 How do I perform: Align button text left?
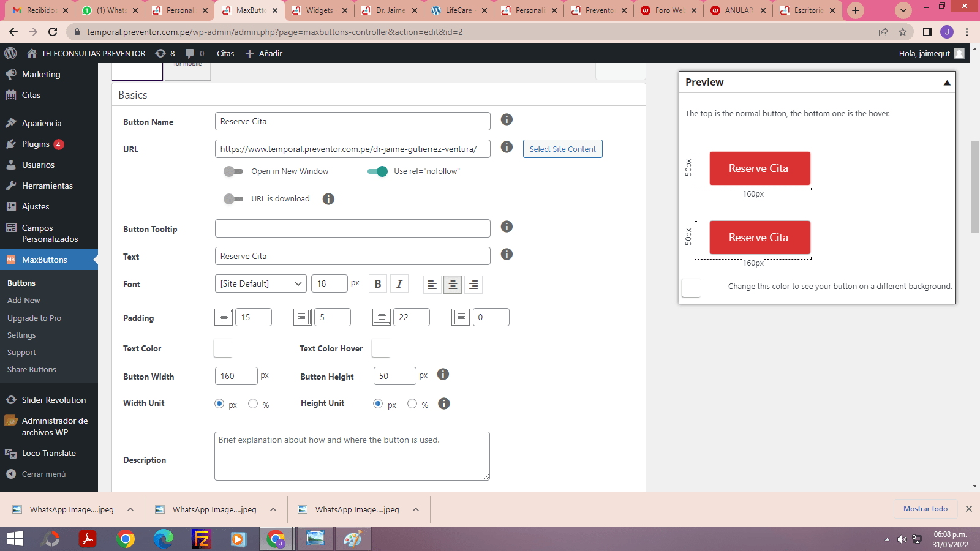pyautogui.click(x=432, y=285)
